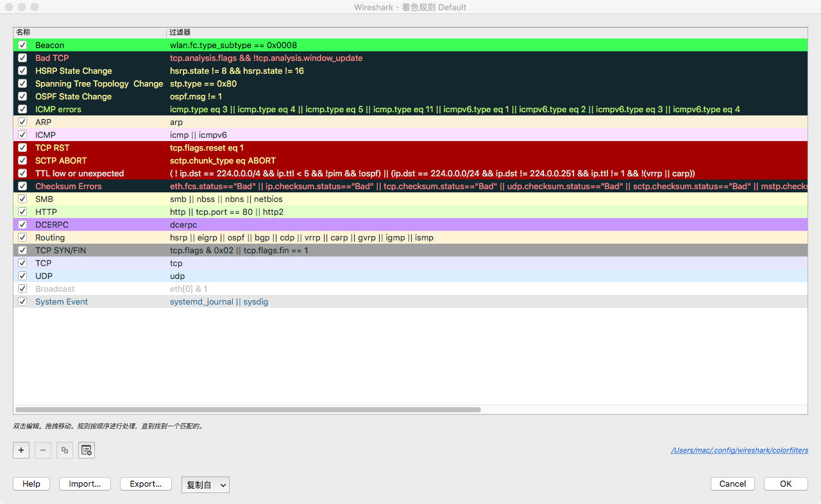Toggle the Routing rule checkbox
821x504 pixels.
point(22,238)
